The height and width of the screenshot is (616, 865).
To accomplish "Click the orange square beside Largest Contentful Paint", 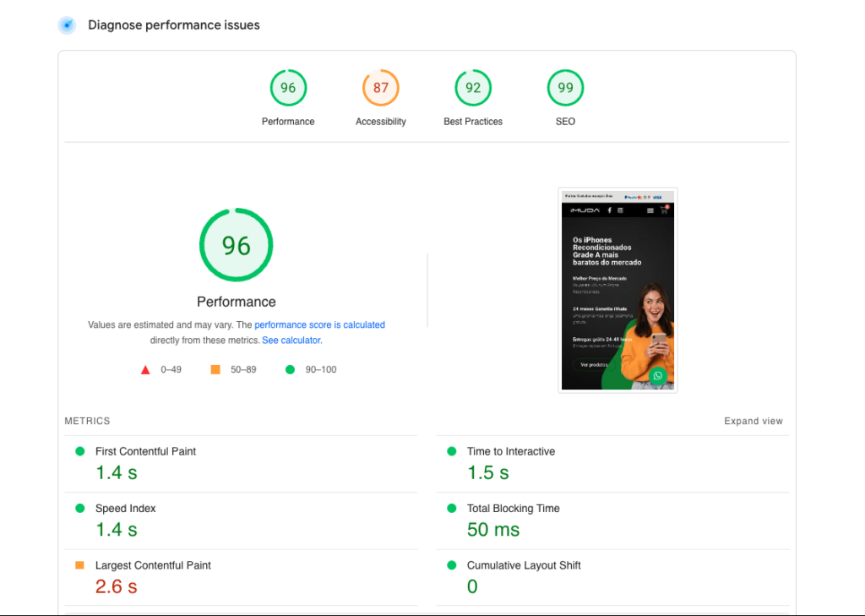I will [80, 564].
